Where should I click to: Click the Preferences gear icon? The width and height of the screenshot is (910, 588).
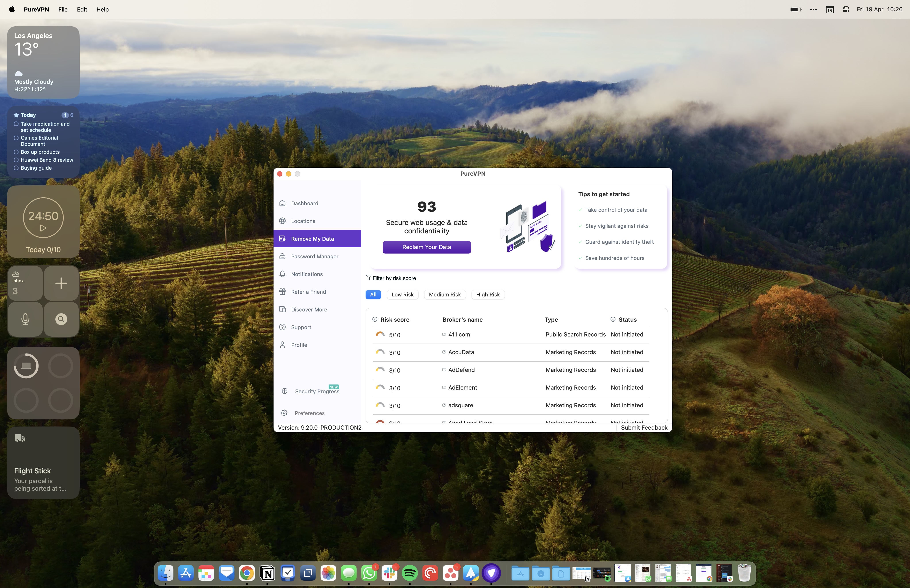tap(284, 413)
